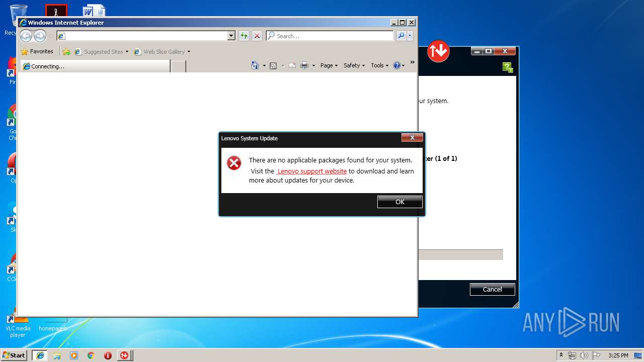Click the IE Back navigation button

coord(26,36)
